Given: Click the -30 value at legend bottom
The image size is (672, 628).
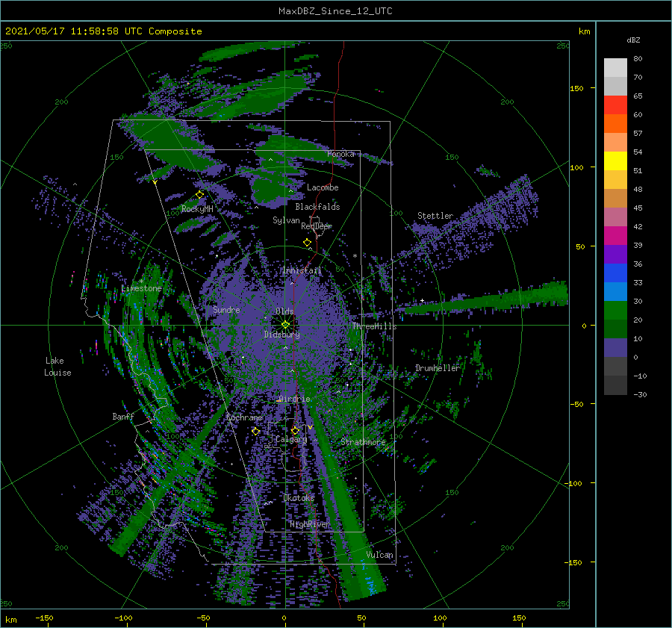Looking at the screenshot, I should click(x=640, y=394).
